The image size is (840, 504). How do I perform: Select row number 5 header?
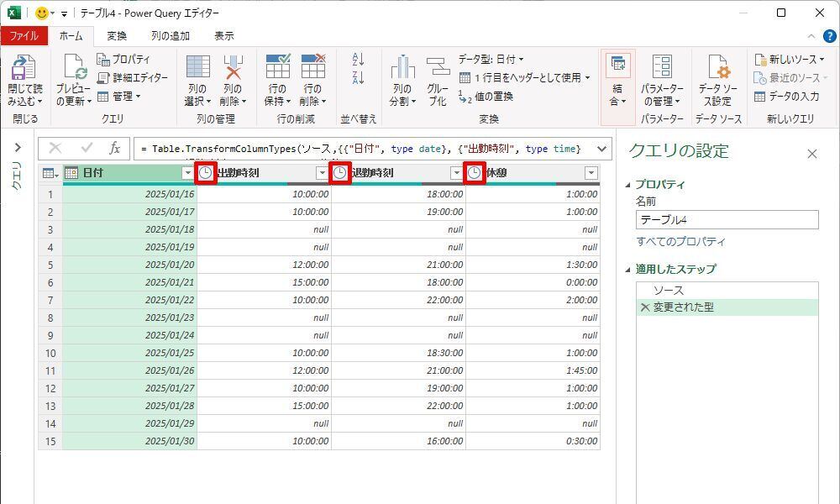pos(50,265)
